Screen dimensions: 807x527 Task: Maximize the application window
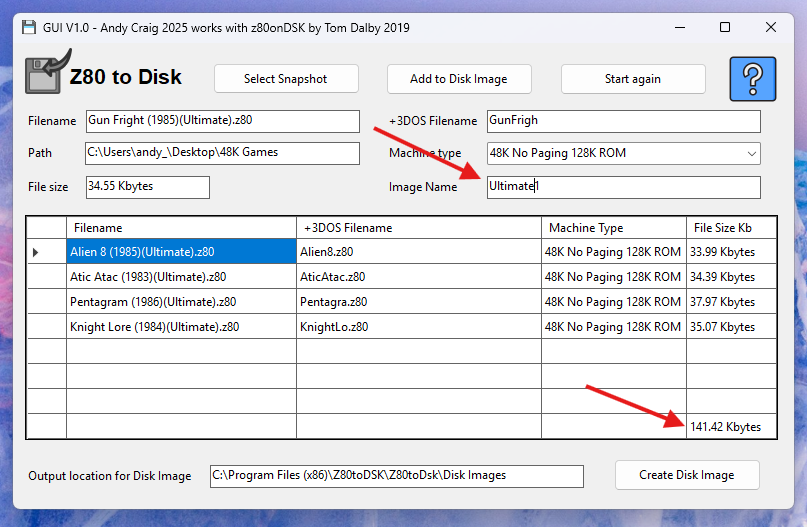pyautogui.click(x=725, y=27)
